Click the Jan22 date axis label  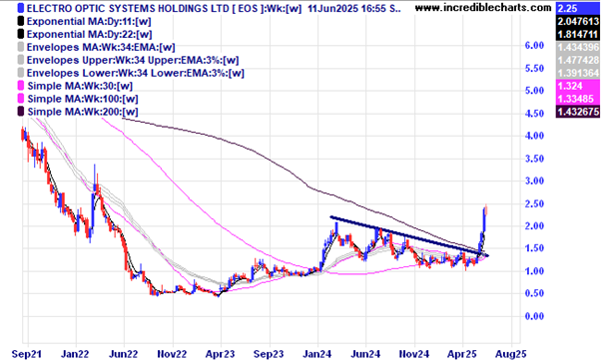[76, 354]
